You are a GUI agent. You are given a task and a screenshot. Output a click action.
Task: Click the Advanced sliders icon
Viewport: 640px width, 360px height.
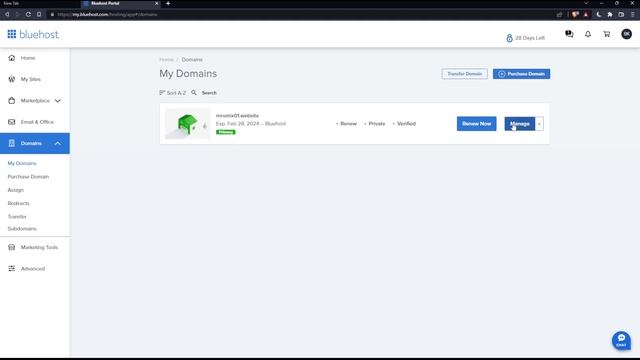pos(11,269)
